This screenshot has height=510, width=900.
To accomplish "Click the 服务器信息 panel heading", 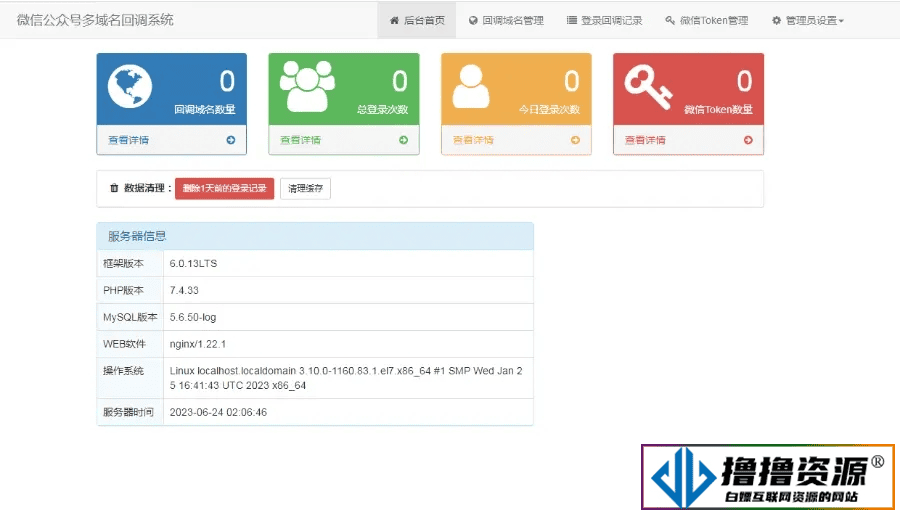I will coord(137,236).
